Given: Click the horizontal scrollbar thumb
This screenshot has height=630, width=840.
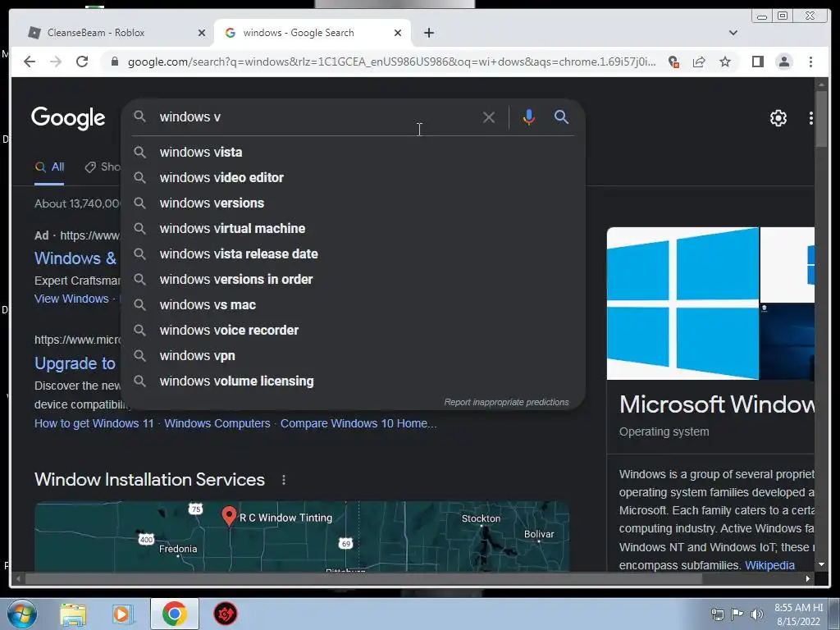Looking at the screenshot, I should coord(363,578).
